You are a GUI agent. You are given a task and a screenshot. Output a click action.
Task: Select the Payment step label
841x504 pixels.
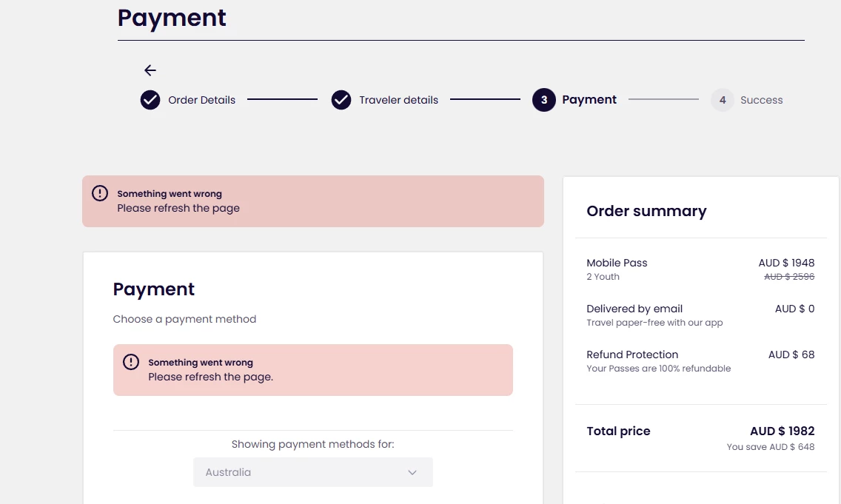pos(589,100)
